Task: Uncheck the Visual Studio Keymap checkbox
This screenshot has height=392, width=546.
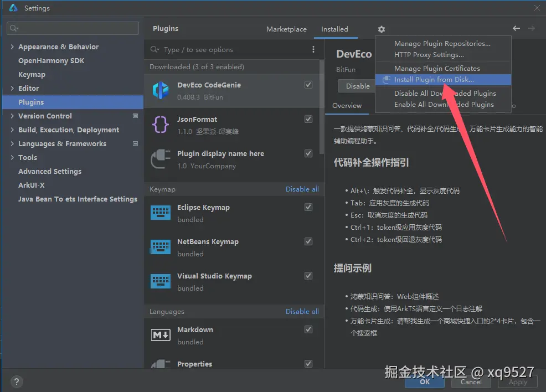Action: point(308,276)
